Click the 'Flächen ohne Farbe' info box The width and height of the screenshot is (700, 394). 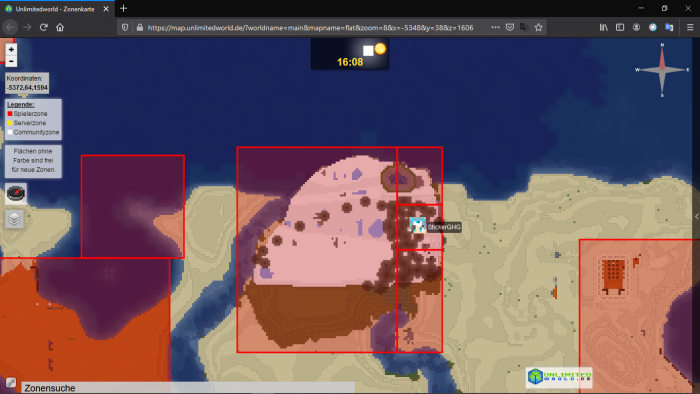coord(33,161)
